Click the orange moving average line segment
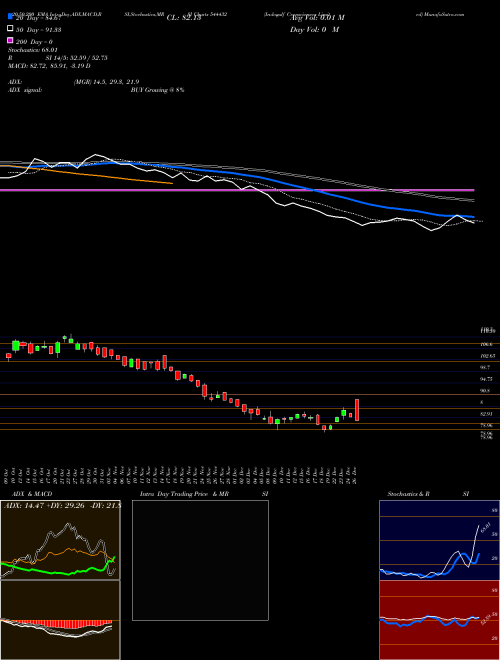This screenshot has width=500, height=660. tap(86, 174)
